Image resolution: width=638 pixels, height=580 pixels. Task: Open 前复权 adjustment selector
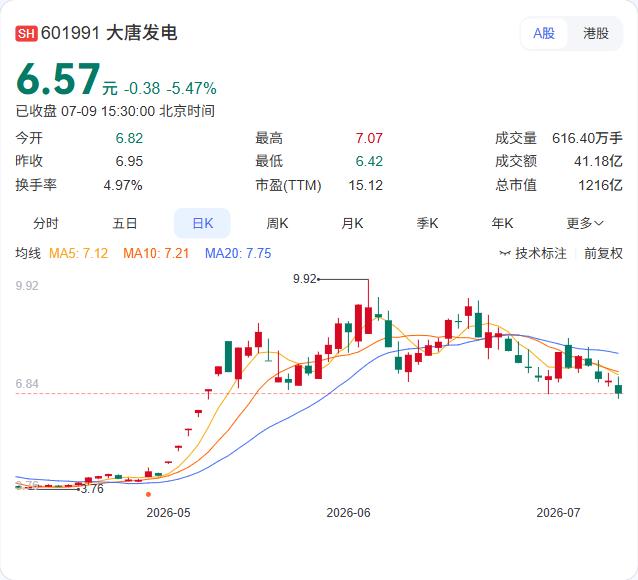tap(603, 254)
